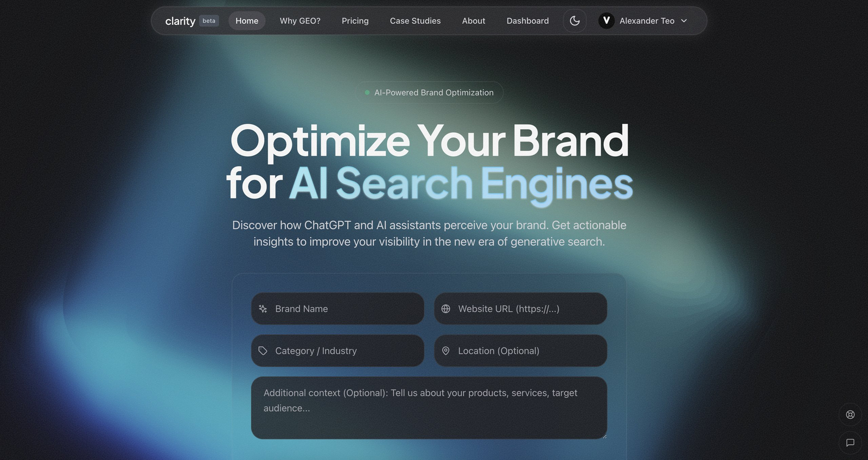Click the Website URL input field
This screenshot has width=868, height=460.
click(x=529, y=309)
